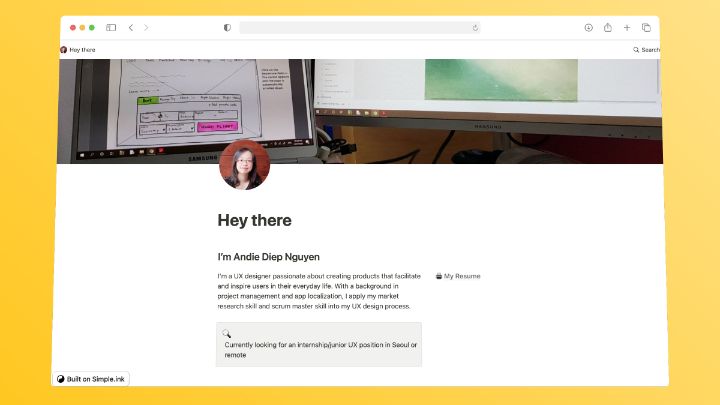Show the tab overview

pyautogui.click(x=646, y=28)
